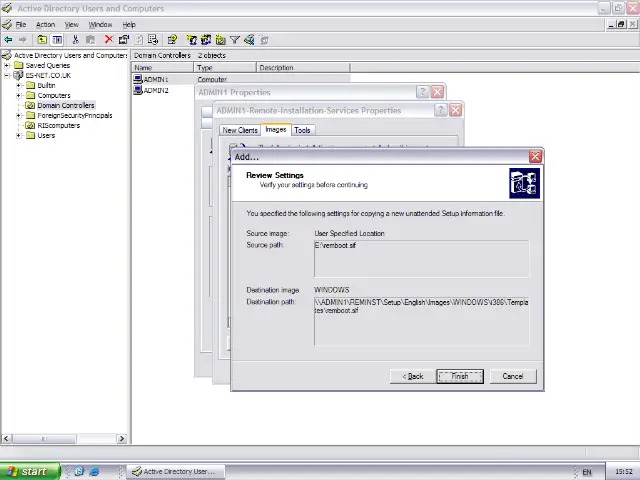The width and height of the screenshot is (640, 480).
Task: Click the Create new user icon
Action: click(x=191, y=40)
